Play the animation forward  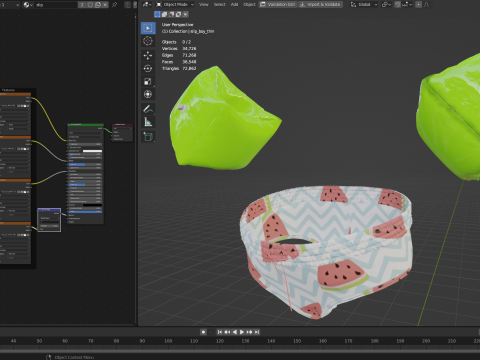242,332
